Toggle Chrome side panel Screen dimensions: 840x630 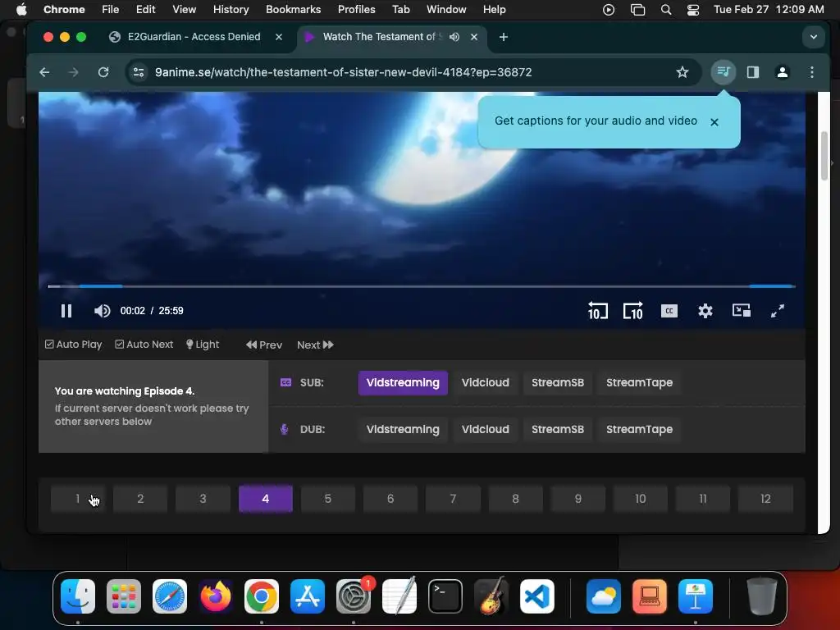point(753,72)
